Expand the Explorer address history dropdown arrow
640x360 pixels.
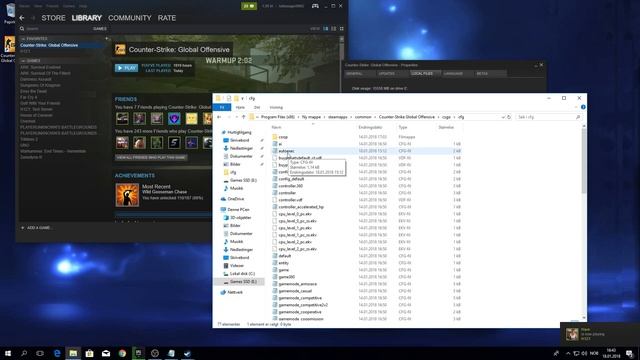point(503,117)
